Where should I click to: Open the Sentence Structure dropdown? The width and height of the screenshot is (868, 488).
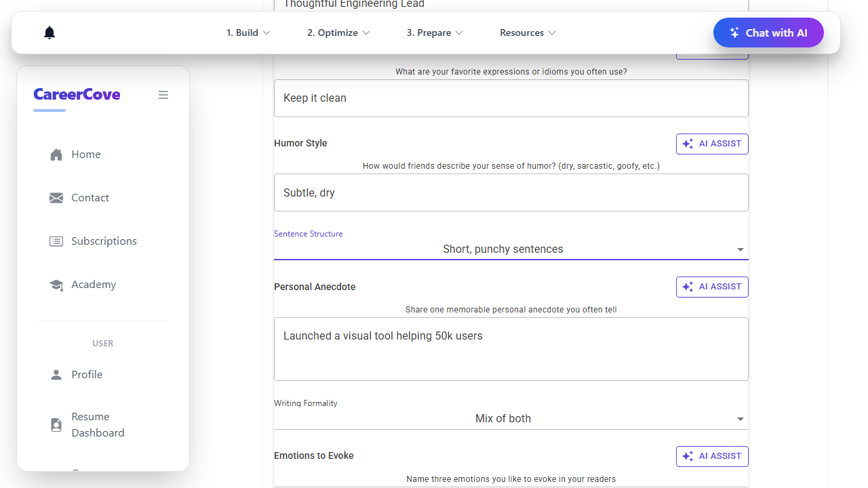tap(511, 249)
